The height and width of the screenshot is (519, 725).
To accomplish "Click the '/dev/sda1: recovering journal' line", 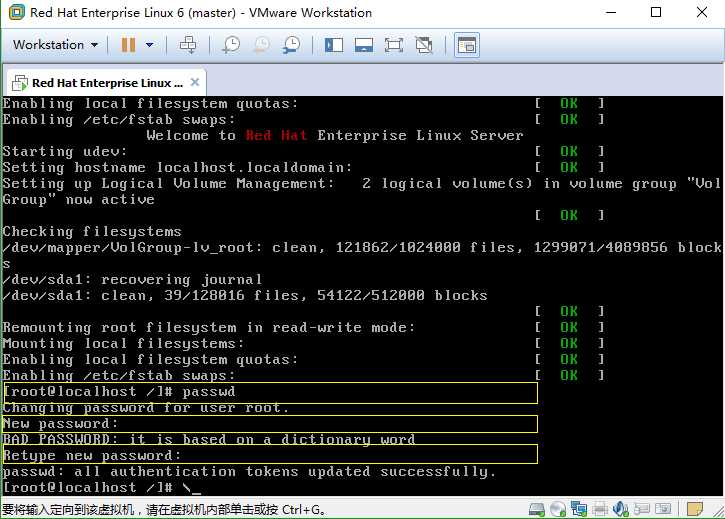I will tap(132, 279).
